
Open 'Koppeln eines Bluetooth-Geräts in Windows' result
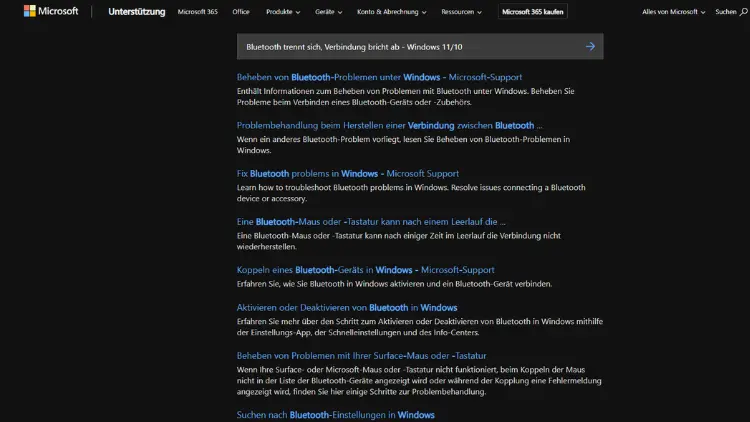365,270
